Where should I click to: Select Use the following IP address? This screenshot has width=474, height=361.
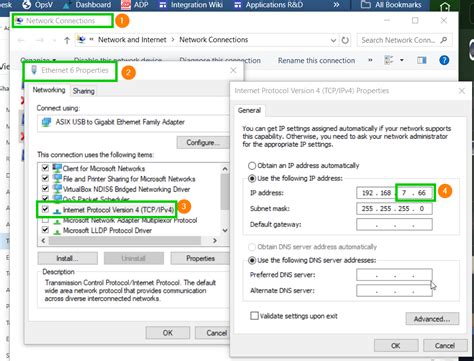point(252,178)
